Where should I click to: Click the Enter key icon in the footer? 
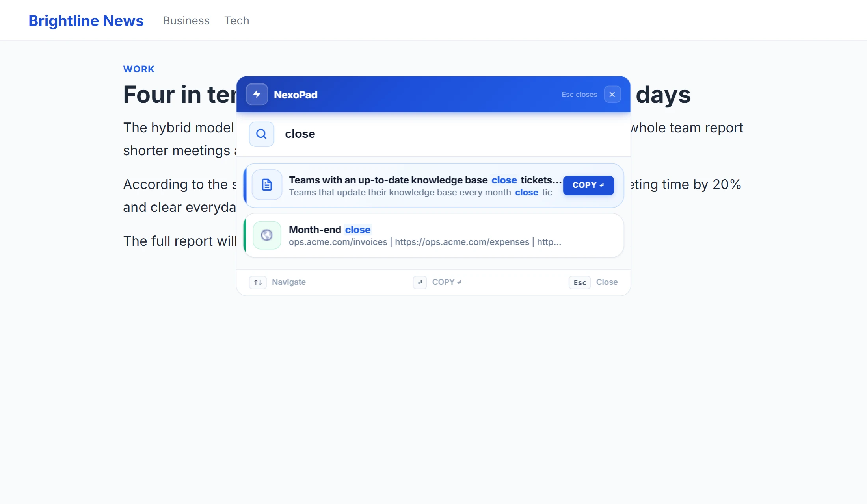pyautogui.click(x=420, y=282)
